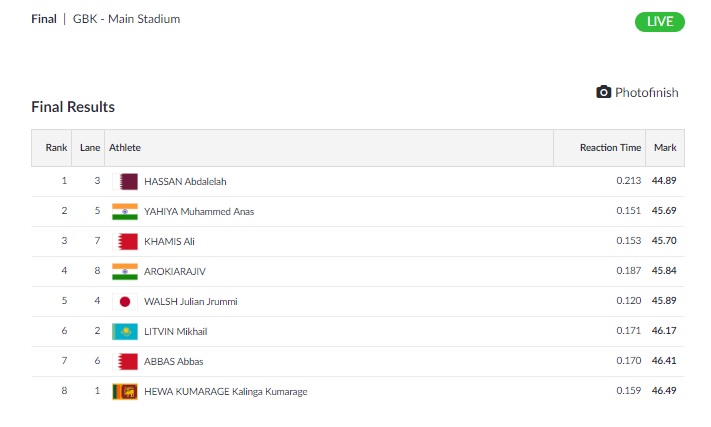The image size is (711, 427).
Task: Click the green LIVE badge
Action: [x=659, y=22]
